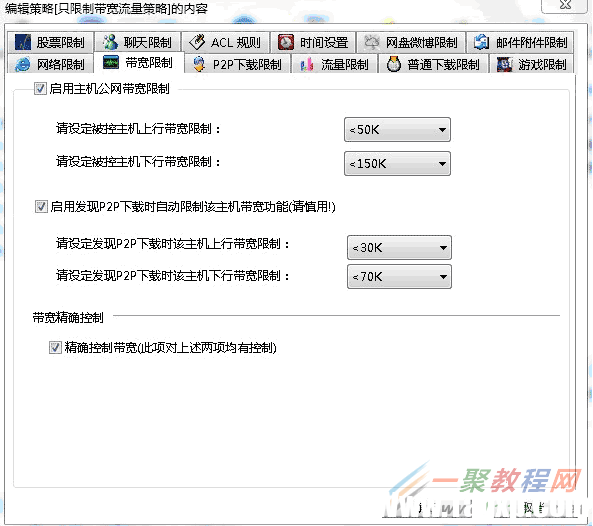Click the stock chart icon on 股票限制 tab
593x526 pixels.
23,42
